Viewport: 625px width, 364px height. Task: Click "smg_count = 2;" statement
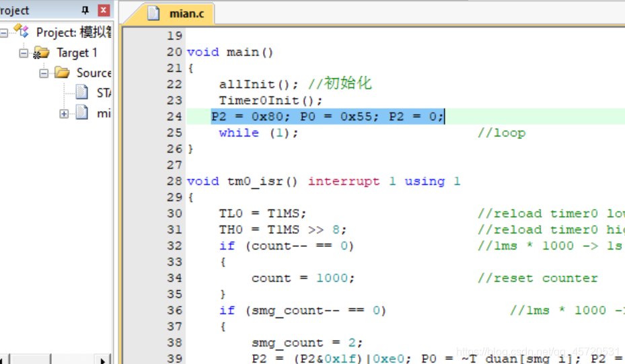tap(307, 342)
